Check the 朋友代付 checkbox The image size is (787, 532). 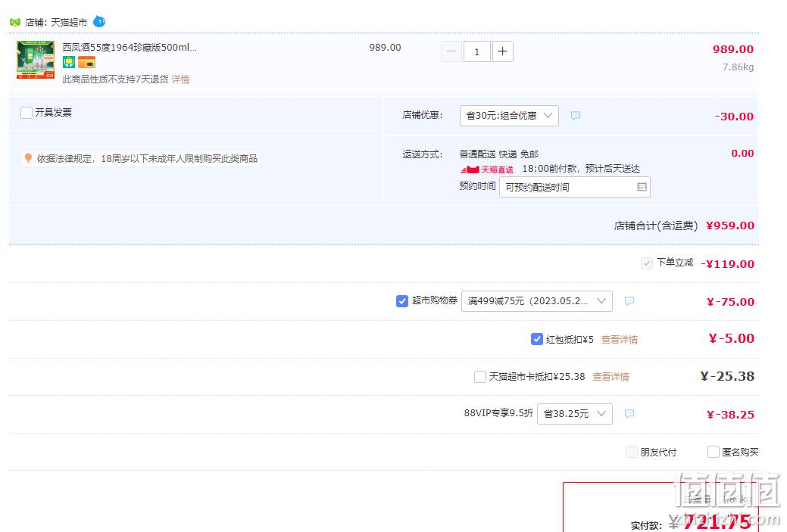click(632, 452)
